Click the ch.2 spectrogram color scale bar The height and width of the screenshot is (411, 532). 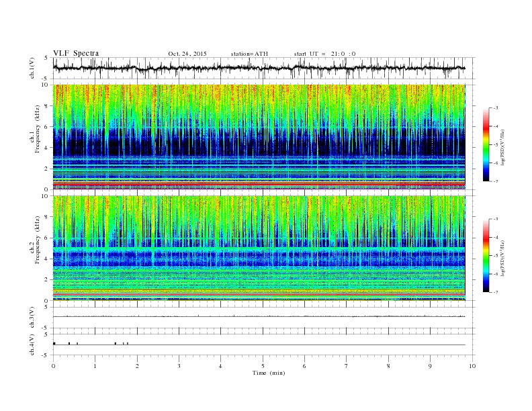(x=486, y=255)
